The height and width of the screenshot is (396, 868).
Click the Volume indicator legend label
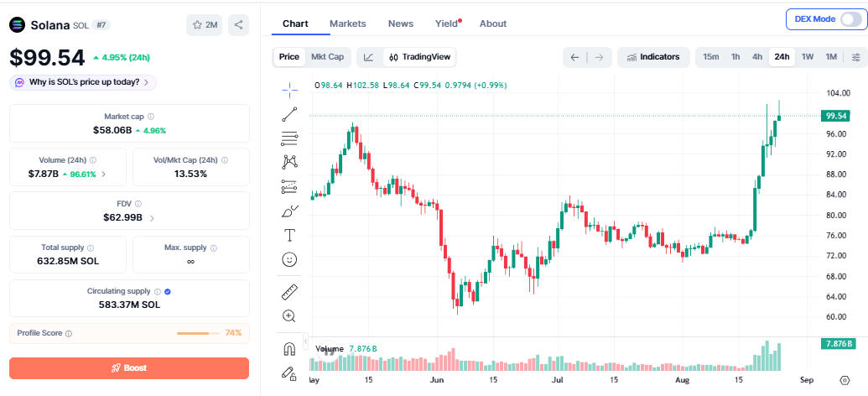click(330, 349)
